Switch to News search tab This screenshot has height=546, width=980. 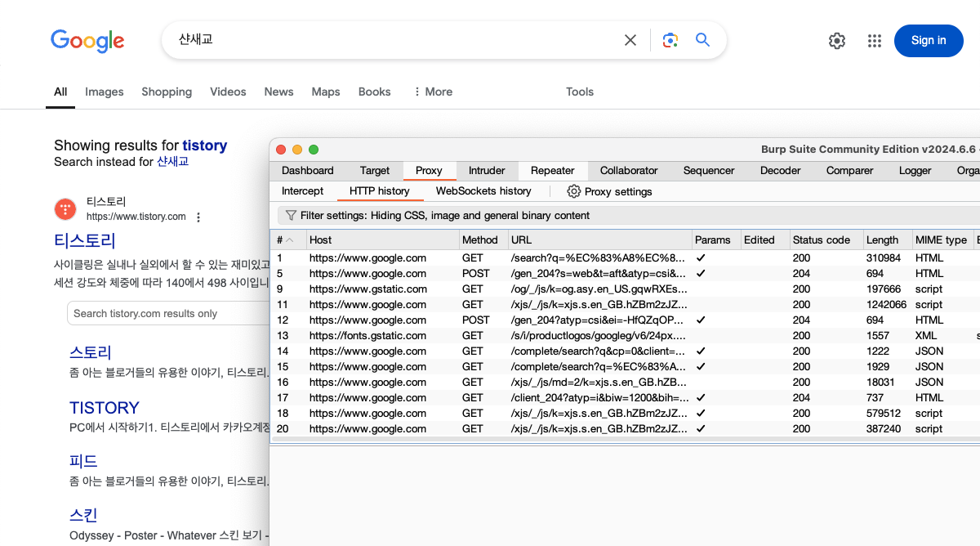pyautogui.click(x=278, y=92)
